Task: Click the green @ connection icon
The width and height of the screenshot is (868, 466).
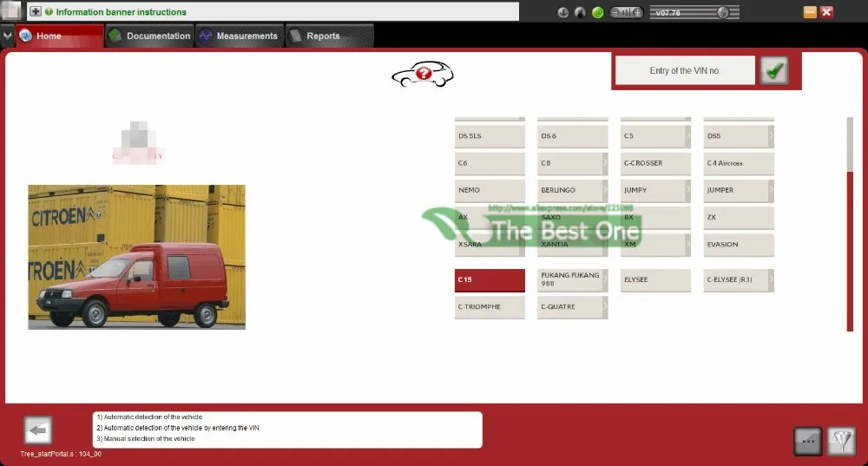Action: [x=598, y=12]
